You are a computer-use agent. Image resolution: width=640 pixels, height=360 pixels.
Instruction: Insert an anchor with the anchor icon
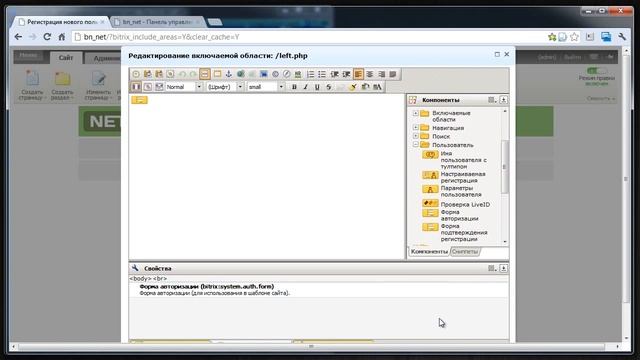[x=229, y=74]
